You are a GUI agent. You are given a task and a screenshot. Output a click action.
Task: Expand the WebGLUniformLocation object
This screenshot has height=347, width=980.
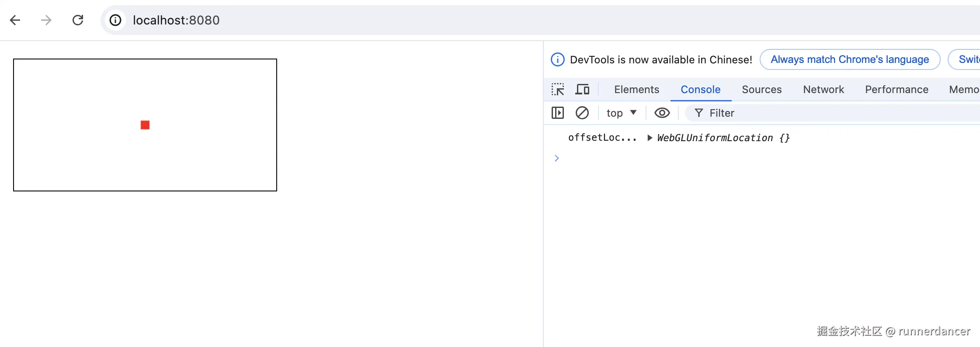point(650,138)
